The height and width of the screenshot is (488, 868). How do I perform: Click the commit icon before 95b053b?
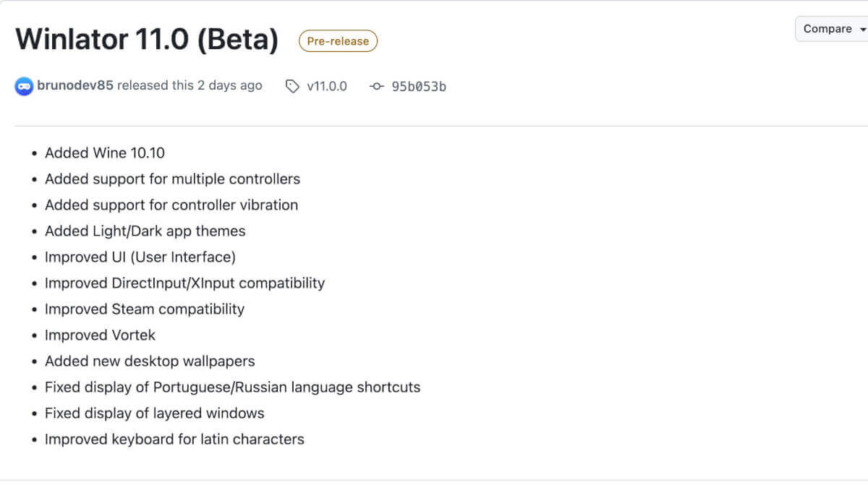coord(376,87)
